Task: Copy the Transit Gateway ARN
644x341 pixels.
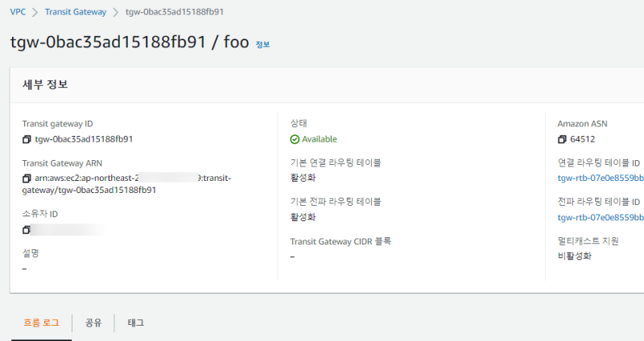Action: 27,178
